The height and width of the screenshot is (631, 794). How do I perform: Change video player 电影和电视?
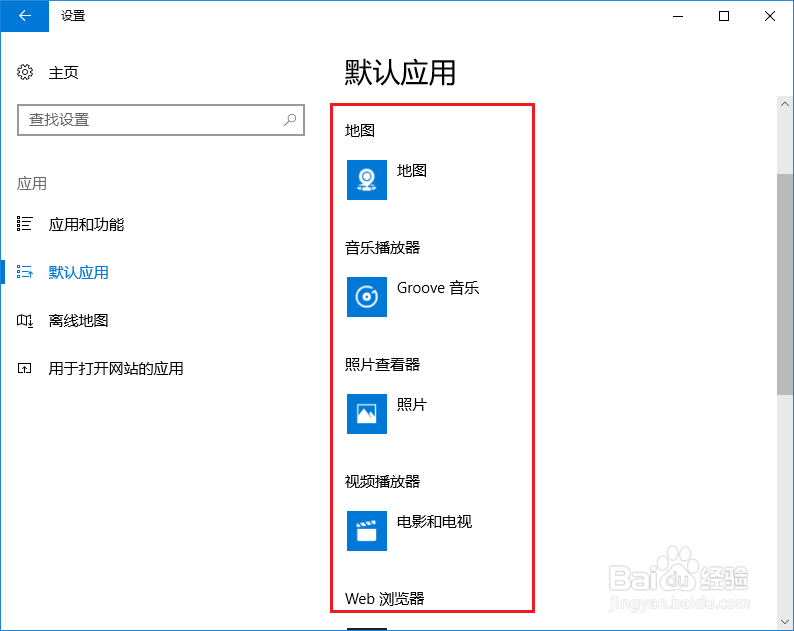click(x=434, y=522)
